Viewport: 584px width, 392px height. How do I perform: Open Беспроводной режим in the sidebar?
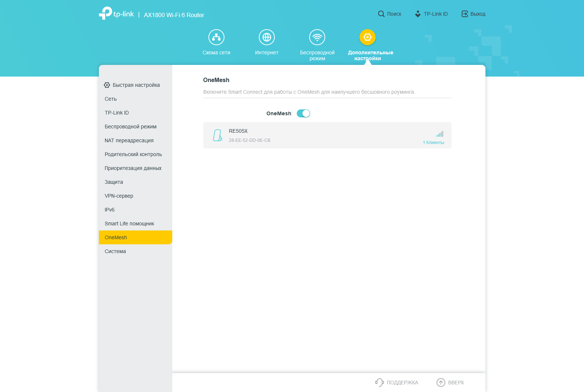point(135,127)
